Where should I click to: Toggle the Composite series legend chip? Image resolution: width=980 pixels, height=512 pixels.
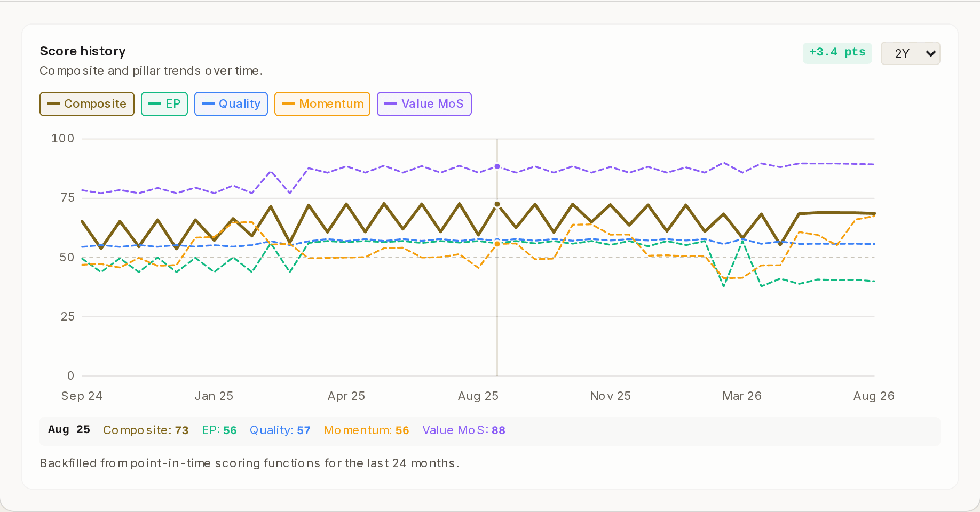87,104
